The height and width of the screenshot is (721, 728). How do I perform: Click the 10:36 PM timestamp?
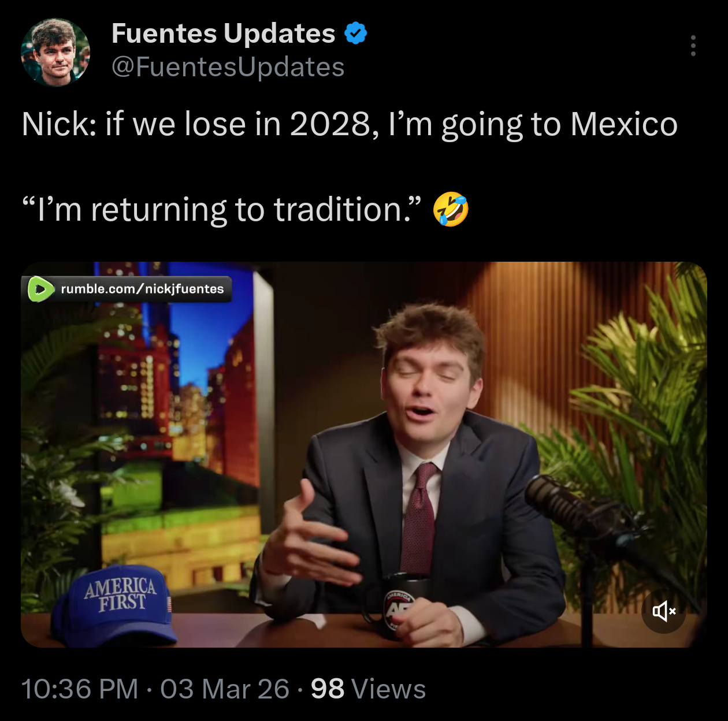80,689
